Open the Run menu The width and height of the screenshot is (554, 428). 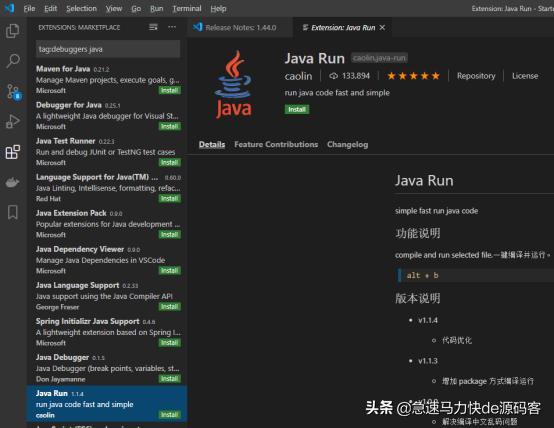157,8
